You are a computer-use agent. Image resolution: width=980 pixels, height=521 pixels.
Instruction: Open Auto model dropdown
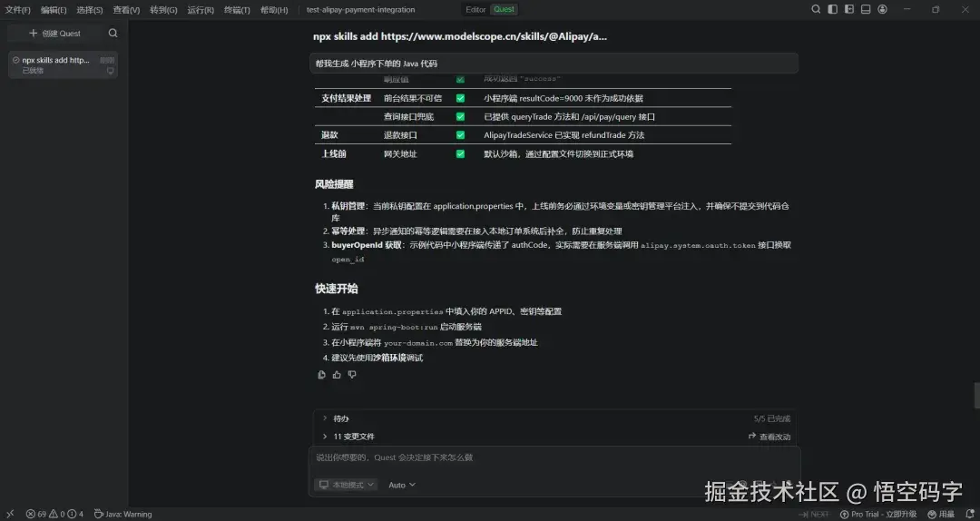[402, 485]
